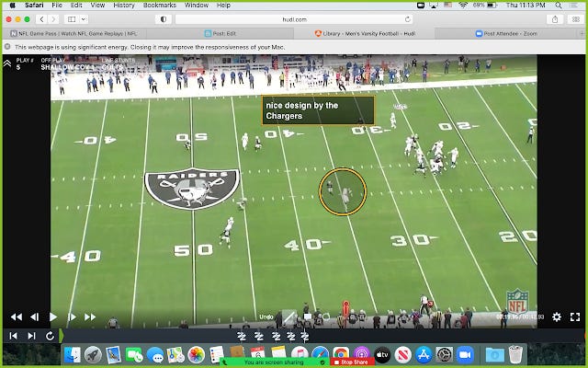Viewport: 588px width, 368px height.
Task: Switch to Post Attendee Zoom tab
Action: [506, 33]
